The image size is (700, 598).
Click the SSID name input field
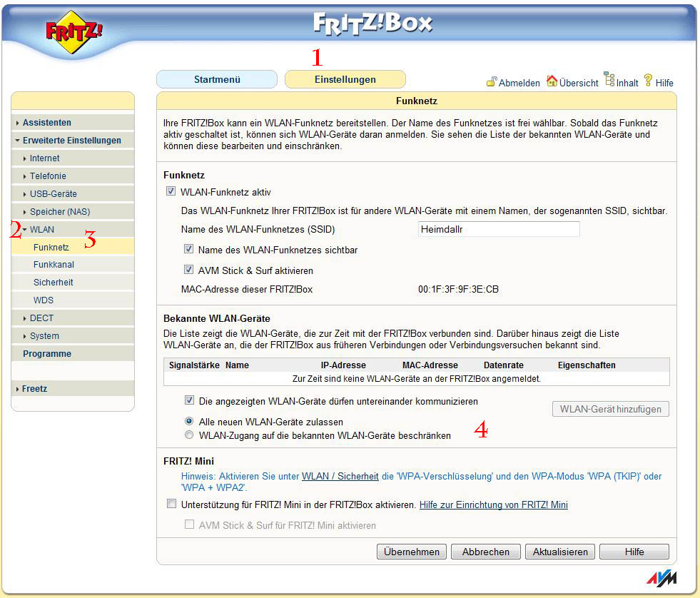coord(498,230)
